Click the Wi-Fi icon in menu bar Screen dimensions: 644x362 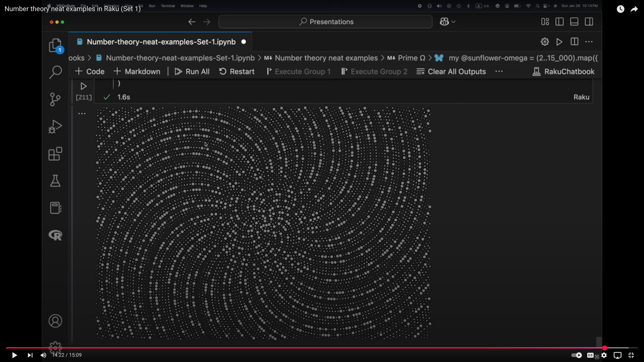[x=528, y=6]
